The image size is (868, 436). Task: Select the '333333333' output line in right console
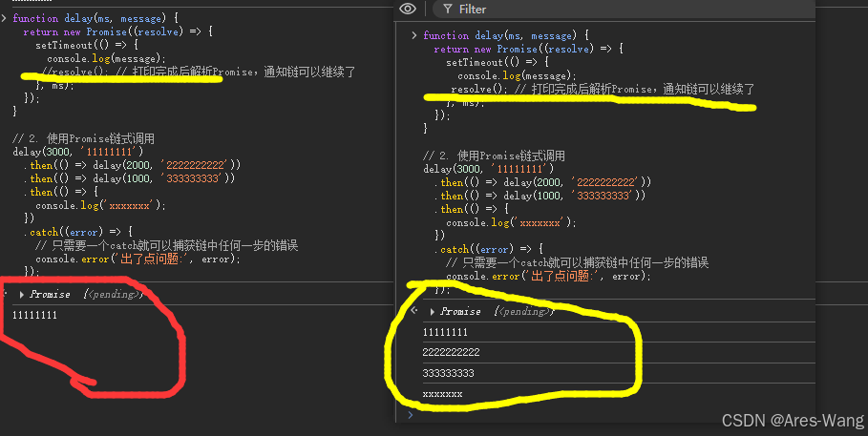coord(449,373)
